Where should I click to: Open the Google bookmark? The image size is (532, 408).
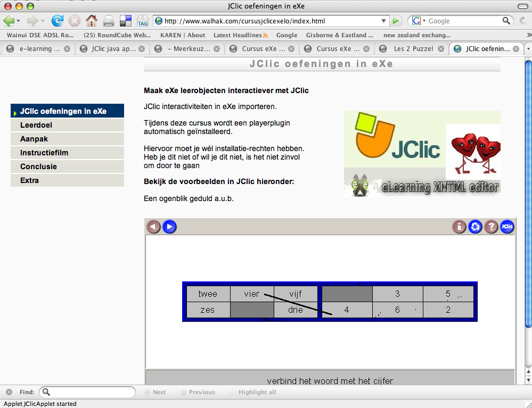pos(287,35)
